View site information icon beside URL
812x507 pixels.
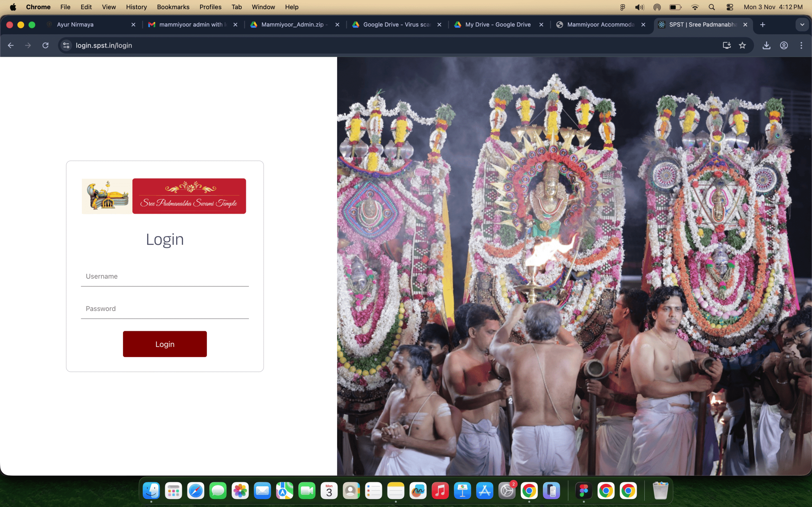coord(66,45)
